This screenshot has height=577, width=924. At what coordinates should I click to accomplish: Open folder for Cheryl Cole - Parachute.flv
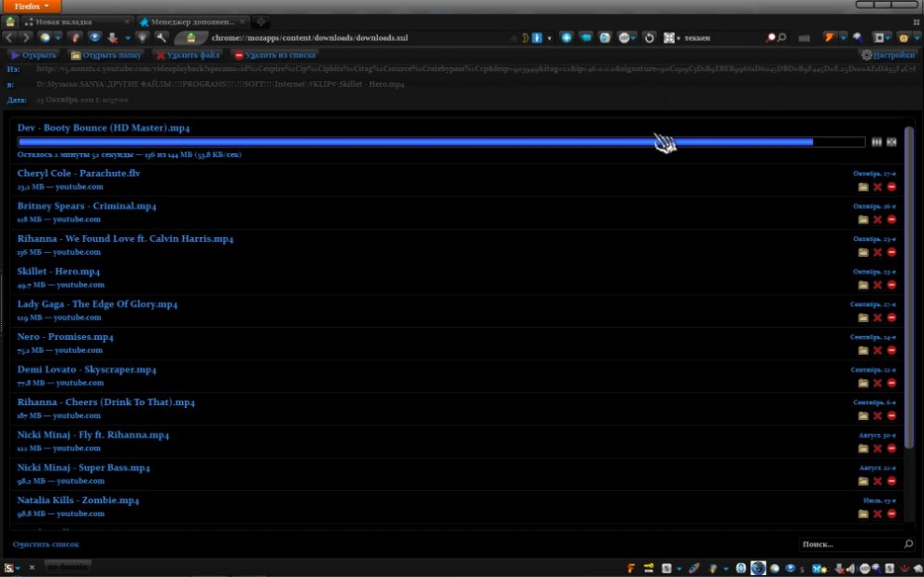coord(863,187)
